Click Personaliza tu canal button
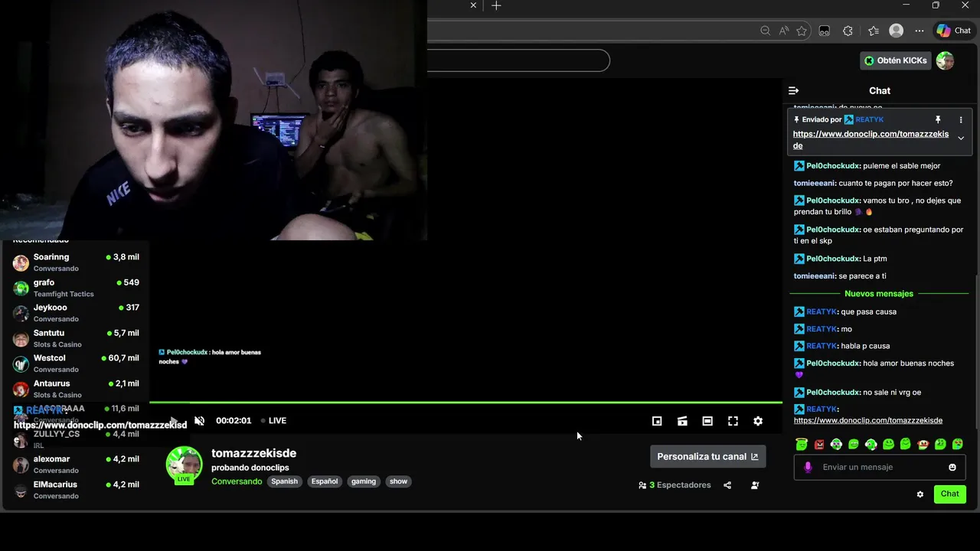 click(707, 456)
